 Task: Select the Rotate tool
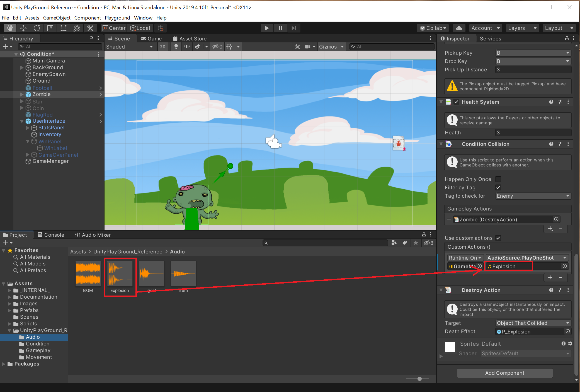tap(37, 28)
